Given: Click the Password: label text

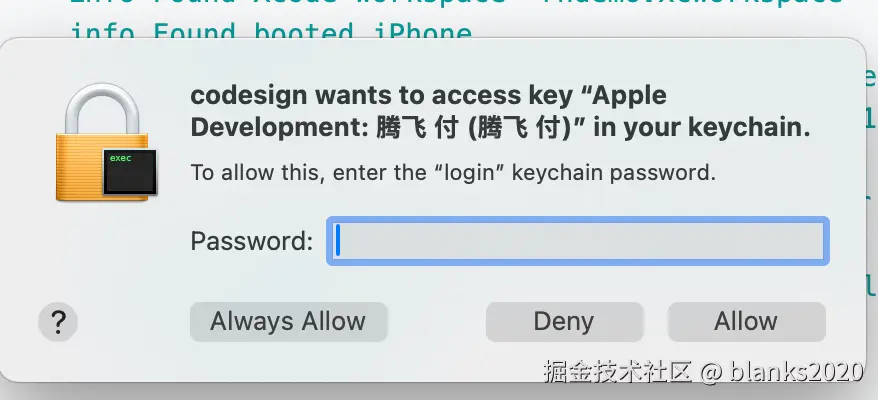Looking at the screenshot, I should click(251, 241).
